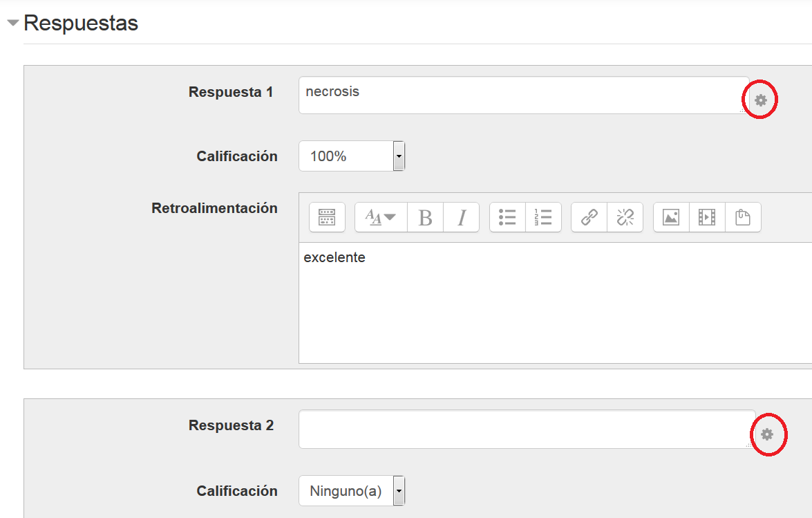Click the Retroalimentación label

[x=215, y=207]
